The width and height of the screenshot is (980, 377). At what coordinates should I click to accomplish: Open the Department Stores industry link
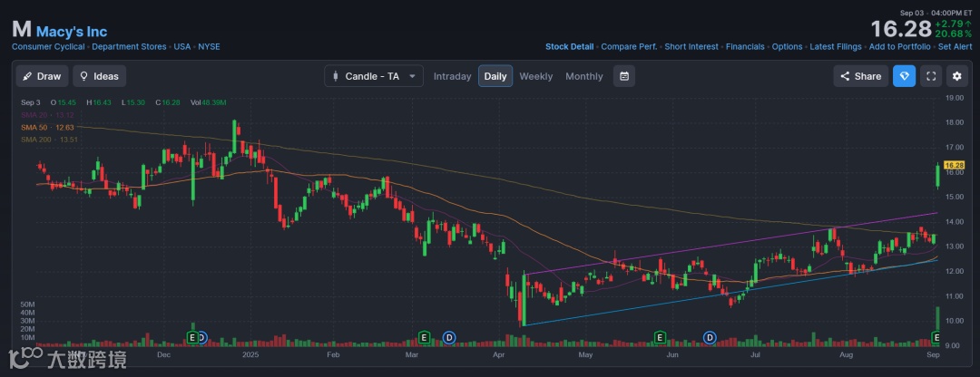(130, 47)
